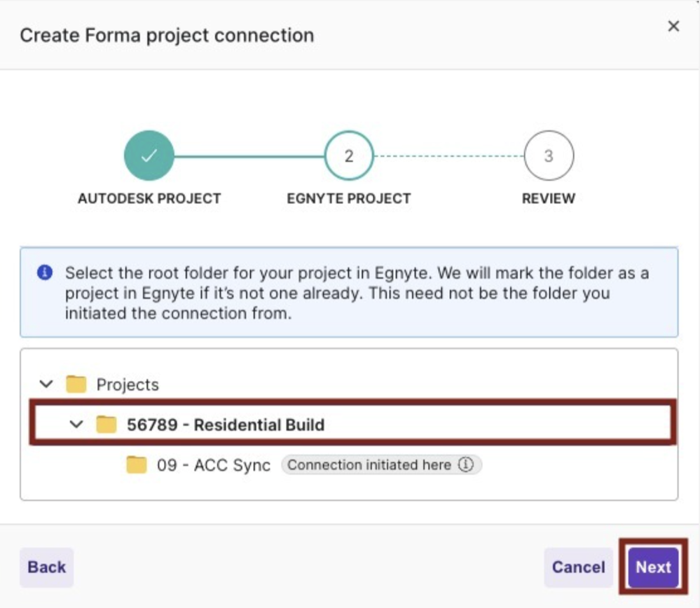The height and width of the screenshot is (608, 700).
Task: Click step 2 circle labeled Egnyte Project
Action: pos(348,155)
